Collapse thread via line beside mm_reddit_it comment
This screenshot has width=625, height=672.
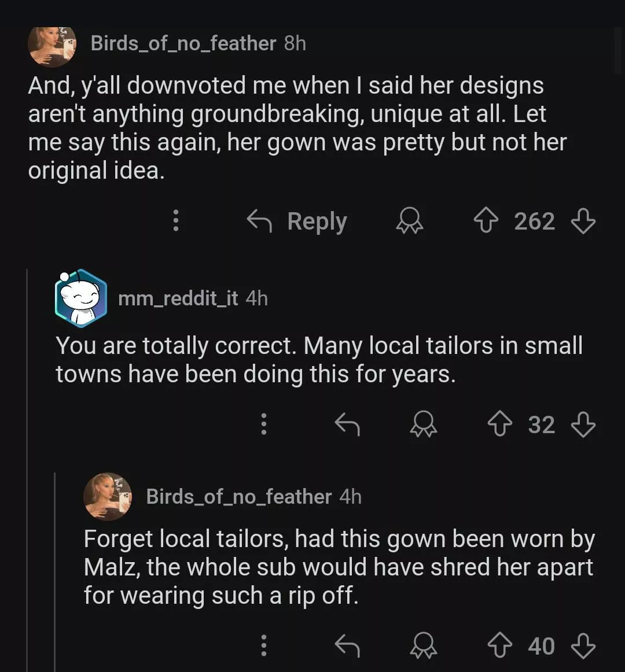click(x=27, y=463)
